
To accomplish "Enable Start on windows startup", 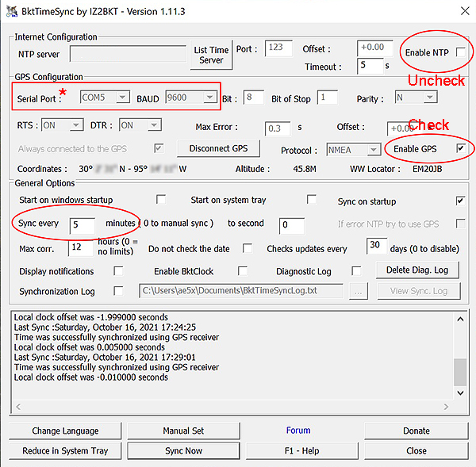I will coord(161,200).
